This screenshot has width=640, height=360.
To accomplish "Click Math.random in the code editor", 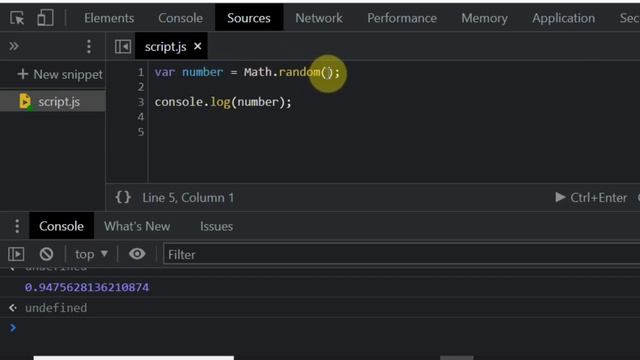I will pos(282,72).
